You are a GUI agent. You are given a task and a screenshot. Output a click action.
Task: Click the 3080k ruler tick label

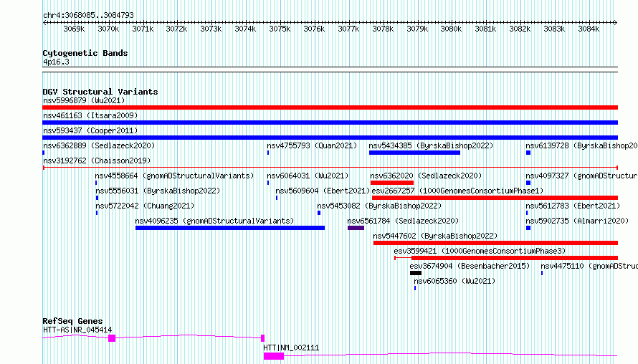pos(451,29)
